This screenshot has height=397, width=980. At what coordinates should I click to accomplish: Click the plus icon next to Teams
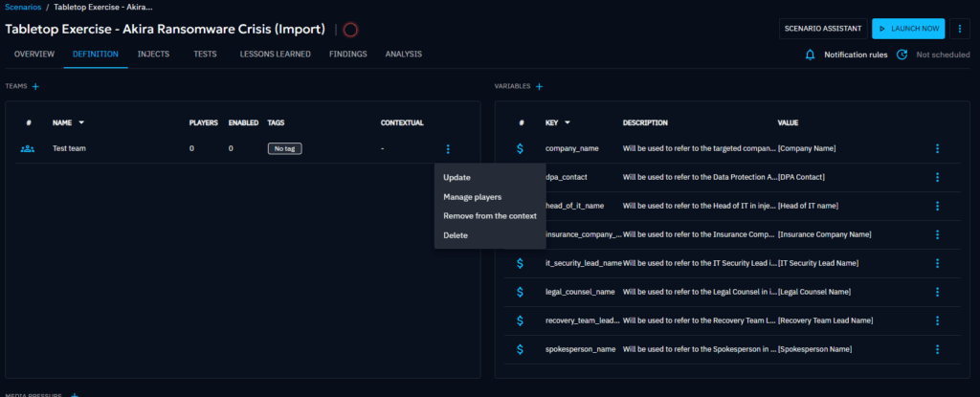36,87
